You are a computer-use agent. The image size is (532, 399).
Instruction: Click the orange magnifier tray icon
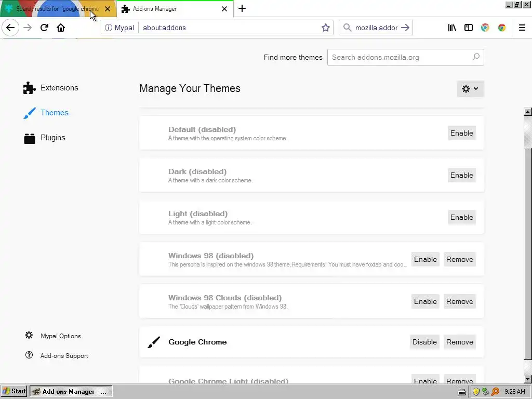coord(495,392)
